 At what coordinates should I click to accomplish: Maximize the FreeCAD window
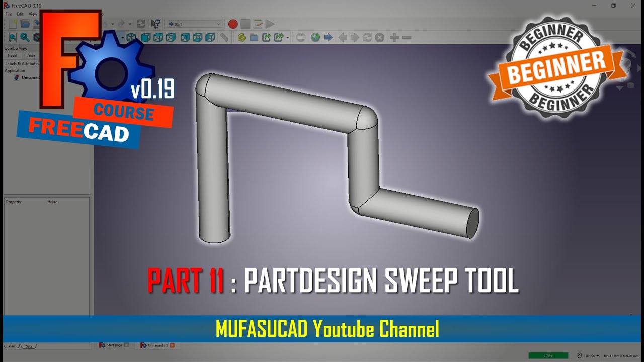(613, 5)
